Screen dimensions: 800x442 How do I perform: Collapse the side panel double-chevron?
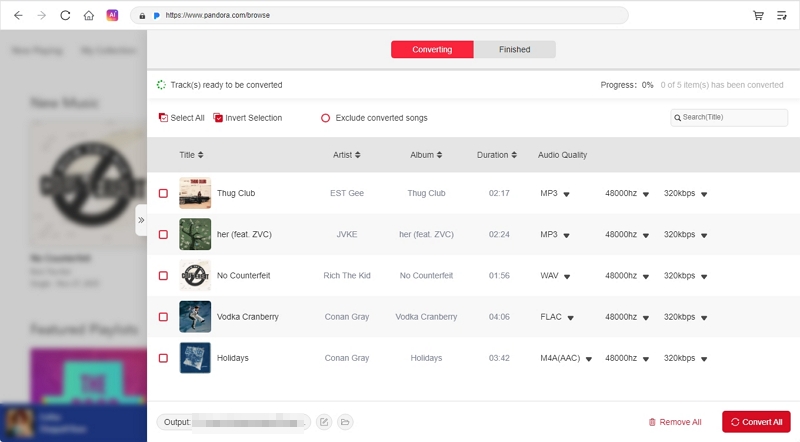click(x=141, y=220)
